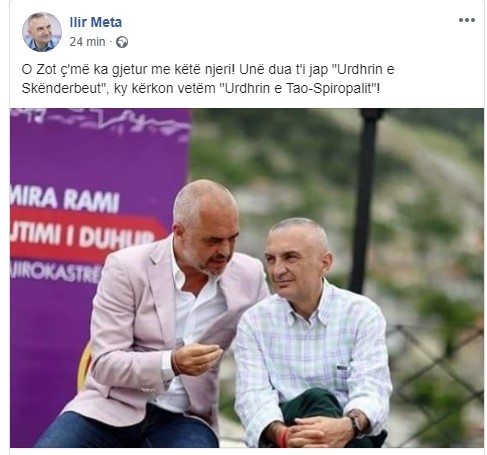The height and width of the screenshot is (455, 487).
Task: Click the word "Skënderbeut" in the post text
Action: [61, 88]
